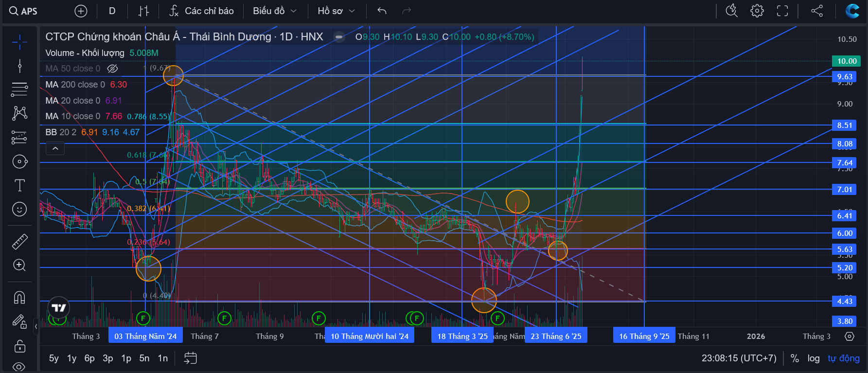Open the 23:08:15 (UTC+7) timezone menu
This screenshot has width=868, height=373.
point(739,358)
